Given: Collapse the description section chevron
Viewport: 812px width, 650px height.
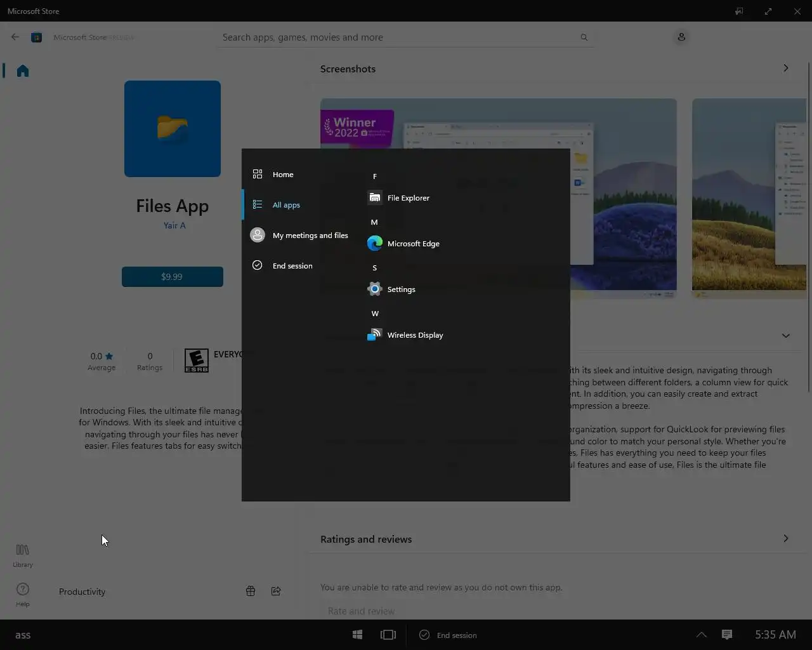Looking at the screenshot, I should (785, 335).
